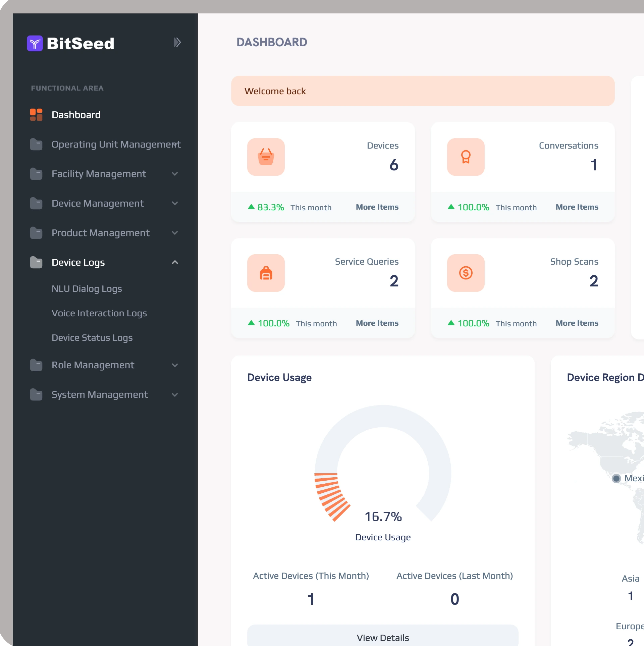This screenshot has width=644, height=646.
Task: Click More Items on Shop Scans card
Action: point(577,323)
